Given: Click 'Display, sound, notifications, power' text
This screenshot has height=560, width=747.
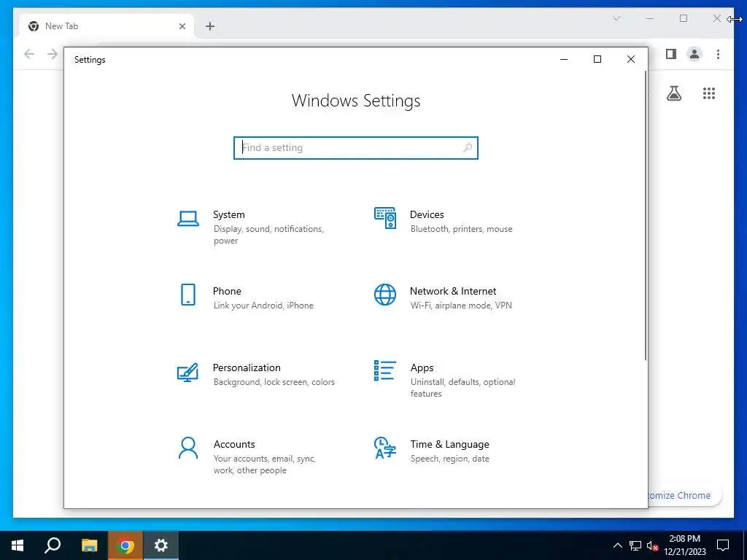Looking at the screenshot, I should (268, 235).
